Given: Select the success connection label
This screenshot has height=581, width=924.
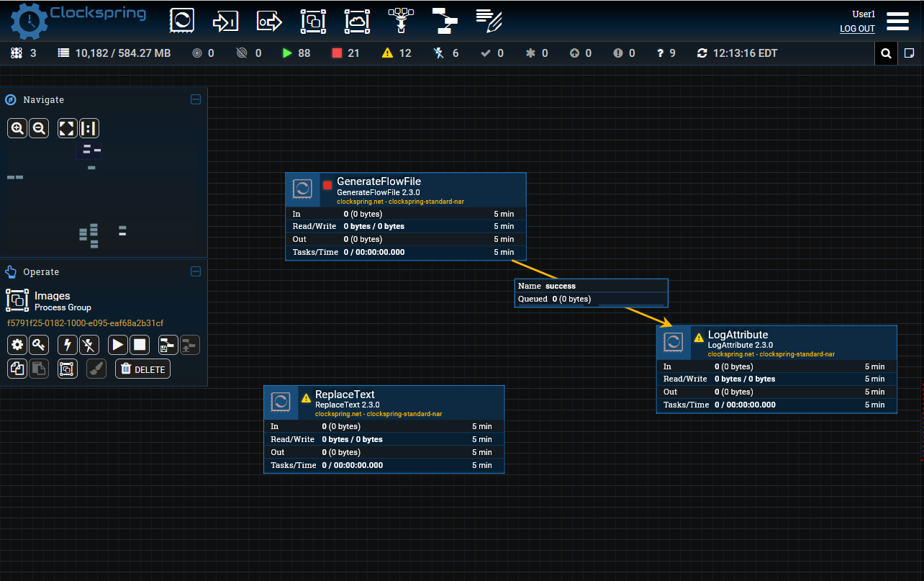Looking at the screenshot, I should (x=561, y=286).
